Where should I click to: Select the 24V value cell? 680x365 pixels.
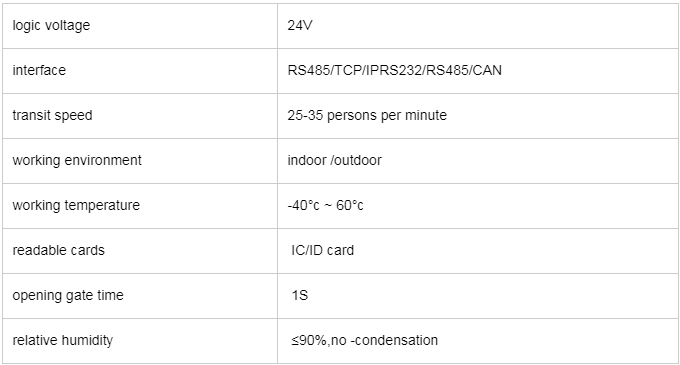click(478, 26)
